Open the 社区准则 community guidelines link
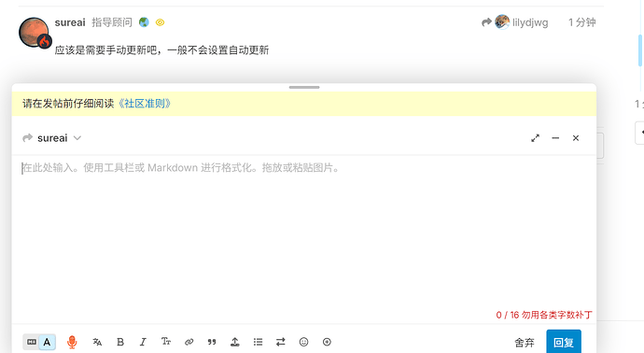This screenshot has width=644, height=353. (145, 104)
